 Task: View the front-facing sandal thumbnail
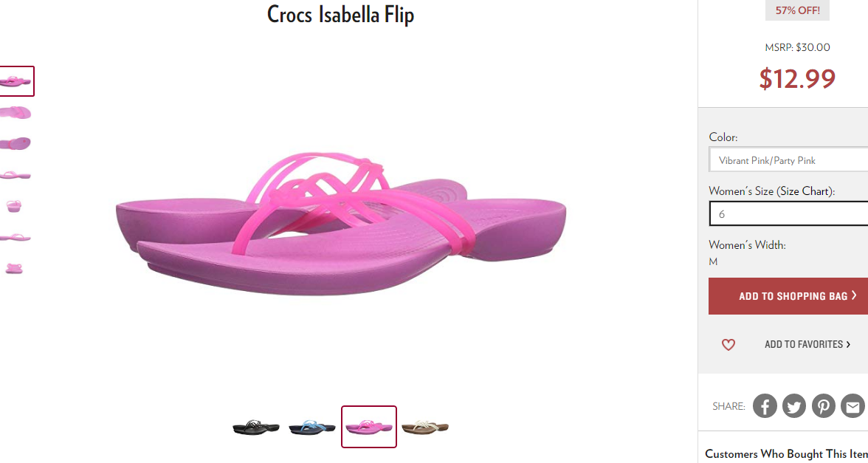click(14, 207)
